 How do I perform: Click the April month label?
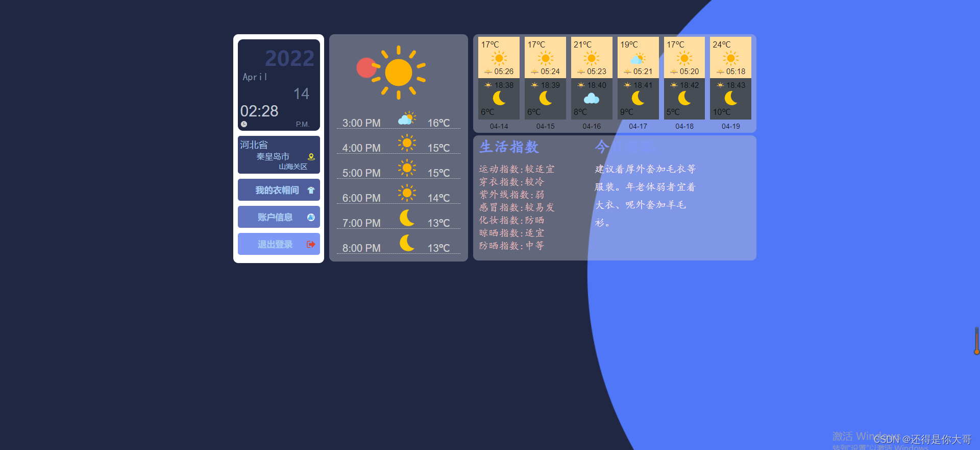[x=255, y=77]
